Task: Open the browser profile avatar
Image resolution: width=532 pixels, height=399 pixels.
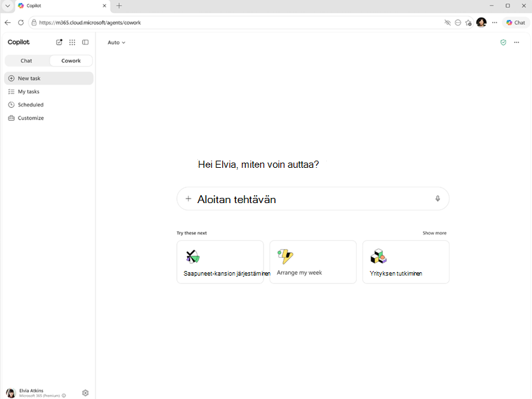Action: pos(481,22)
